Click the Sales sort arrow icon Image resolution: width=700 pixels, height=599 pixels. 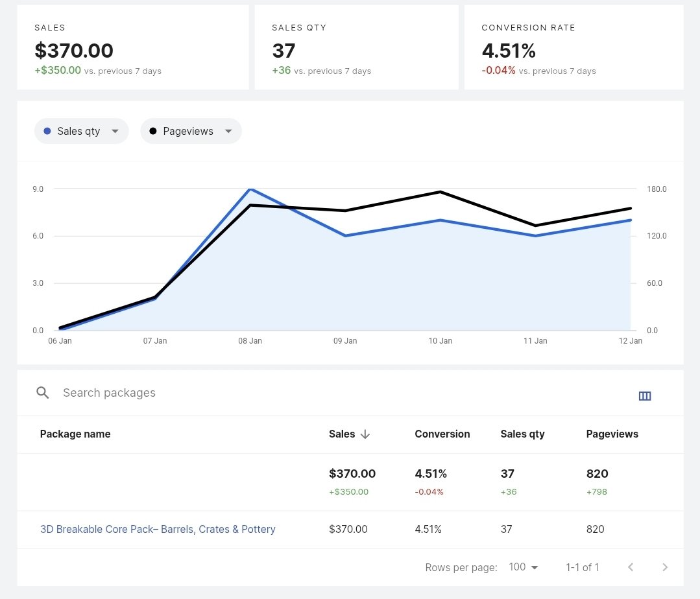(365, 434)
